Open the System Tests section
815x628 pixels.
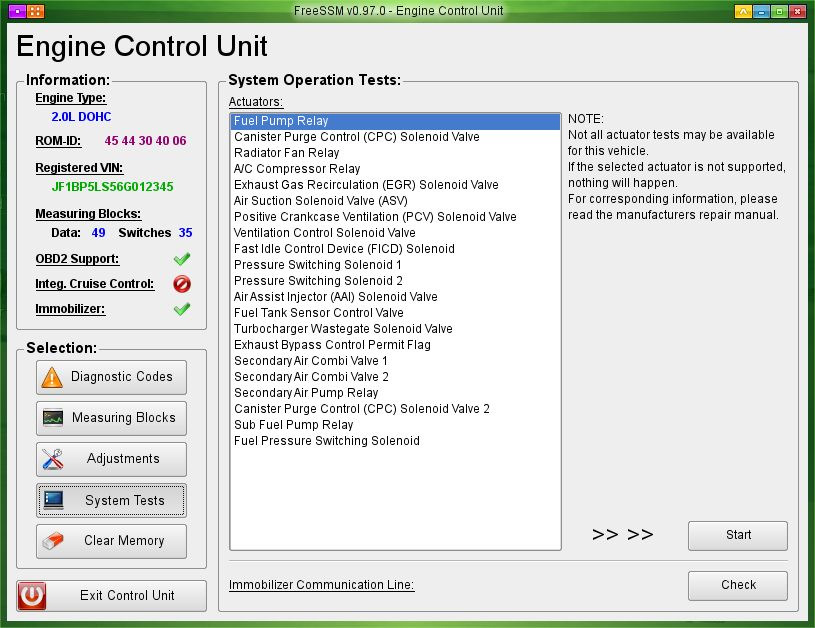click(111, 500)
